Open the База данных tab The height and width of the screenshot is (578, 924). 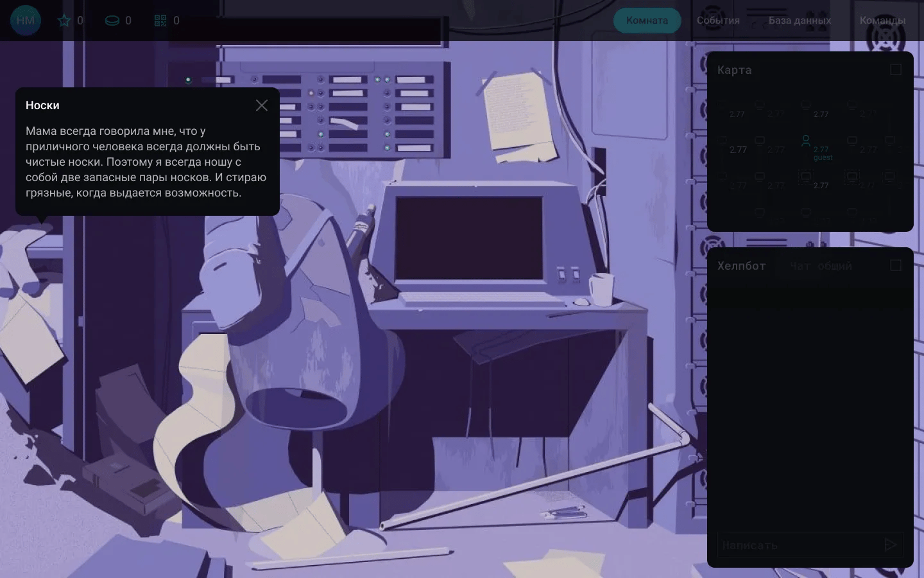click(x=800, y=21)
